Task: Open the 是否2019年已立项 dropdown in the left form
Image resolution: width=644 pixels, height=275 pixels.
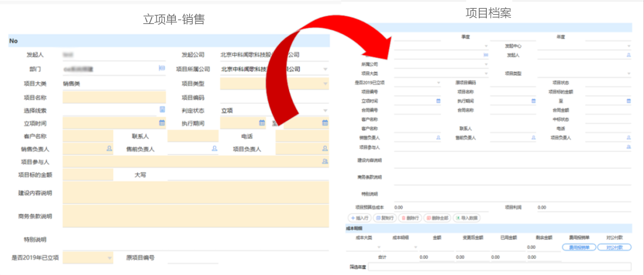Action: tap(110, 258)
